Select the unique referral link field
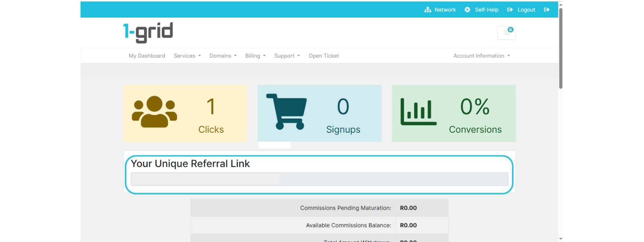Screen dimensions: 644x242 [x=319, y=179]
